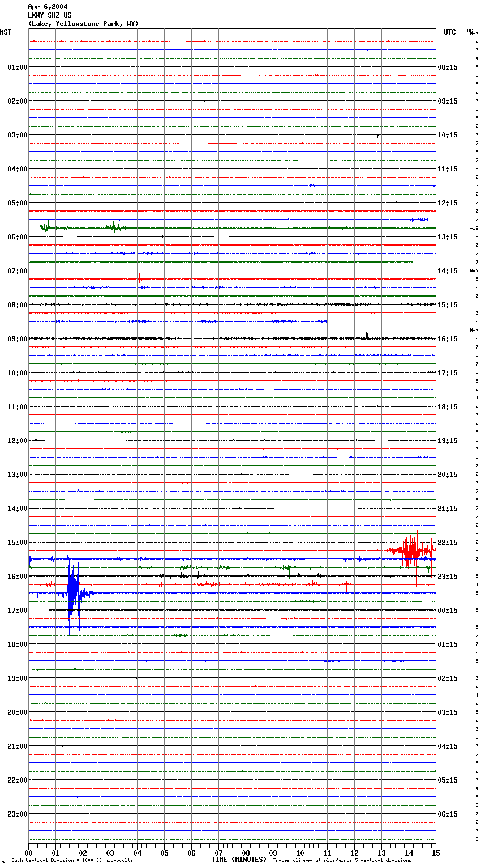Viewport: 481px width, 868px height.
Task: Click the 13:15 UTC time label
Action: (448, 237)
